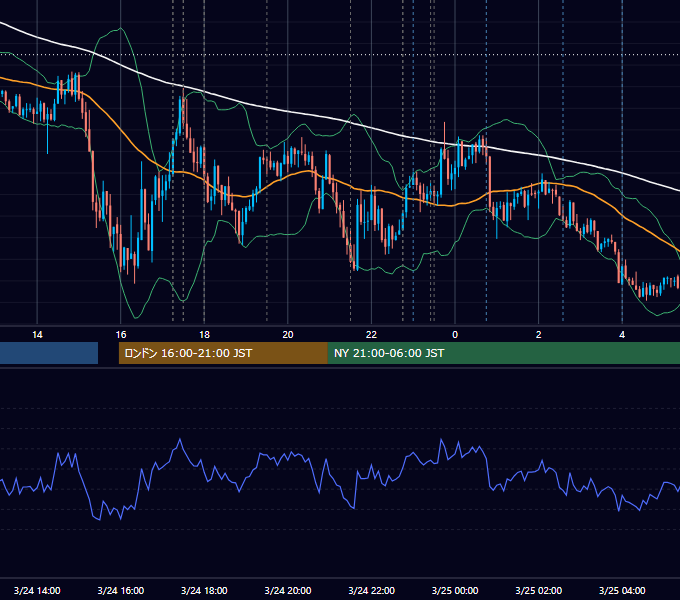Click the '3/24 16:00' date label

tap(121, 590)
